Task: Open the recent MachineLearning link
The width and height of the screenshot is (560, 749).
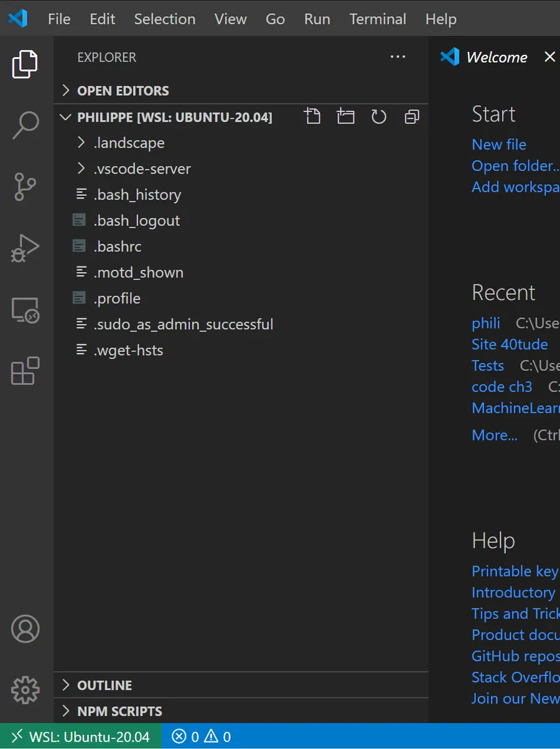Action: pos(515,407)
